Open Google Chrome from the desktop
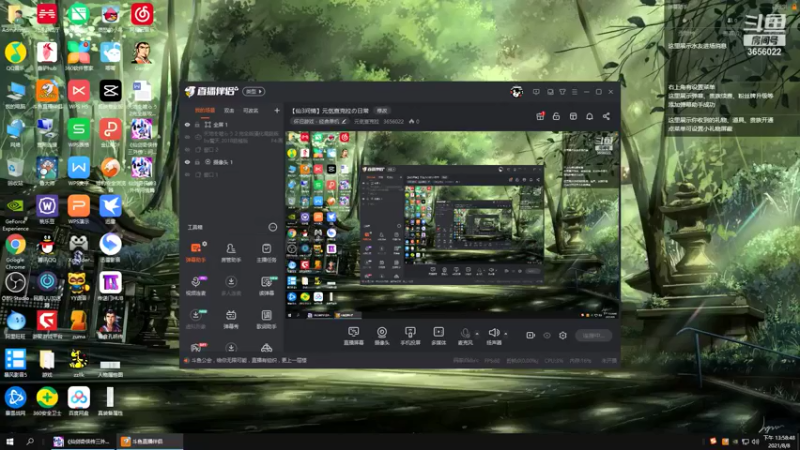Screen dimensions: 800x450 point(15,250)
